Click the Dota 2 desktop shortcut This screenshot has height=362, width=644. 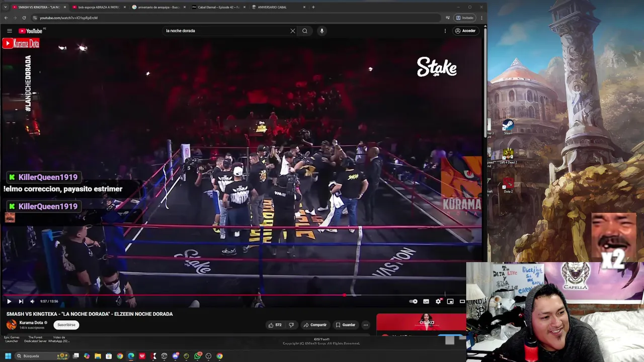(x=508, y=185)
